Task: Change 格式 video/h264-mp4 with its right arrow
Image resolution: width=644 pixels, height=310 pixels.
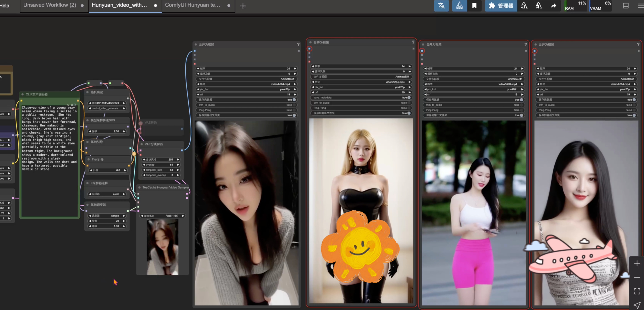Action: pos(295,84)
